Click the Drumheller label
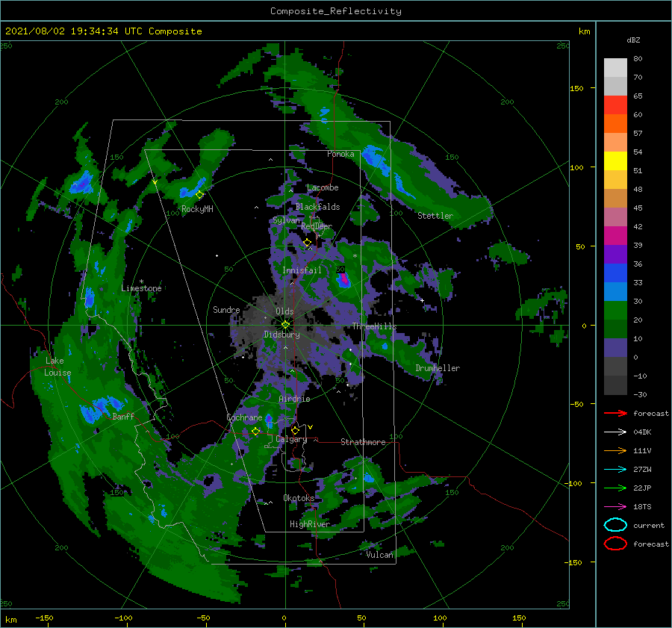672x628 pixels. [x=438, y=368]
